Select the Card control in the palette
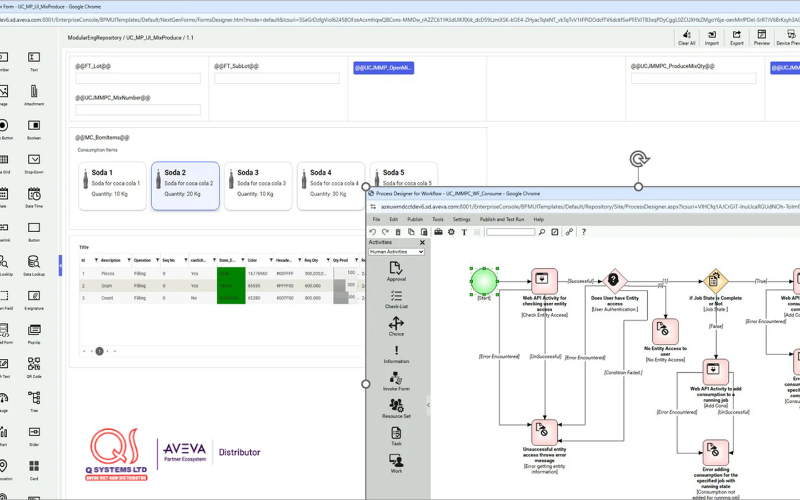Screen dimensions: 800x500 (x=34, y=470)
